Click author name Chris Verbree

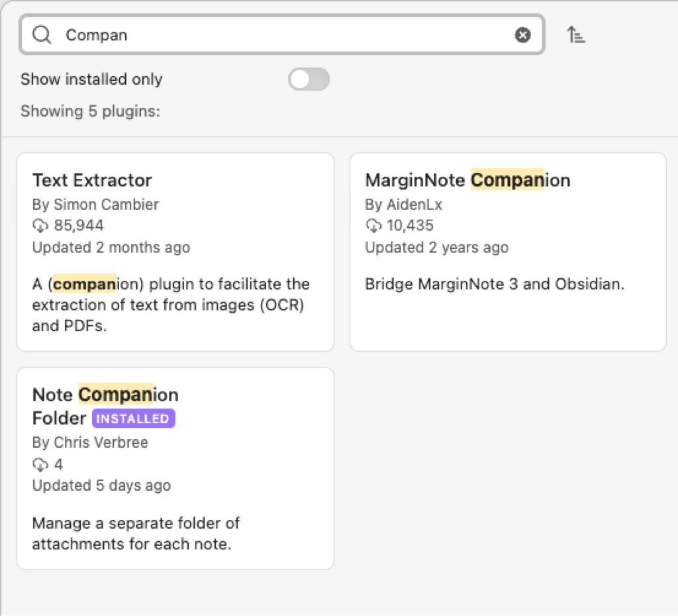[90, 442]
